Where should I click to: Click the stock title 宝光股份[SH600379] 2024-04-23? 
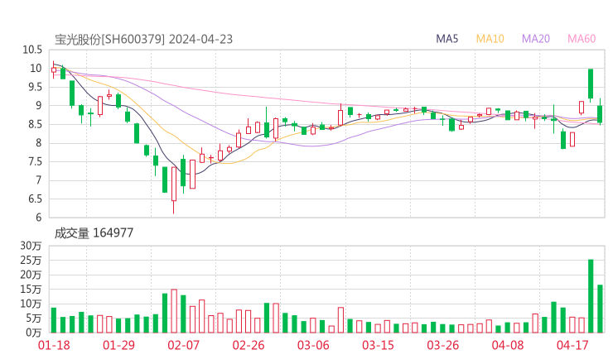pyautogui.click(x=143, y=40)
